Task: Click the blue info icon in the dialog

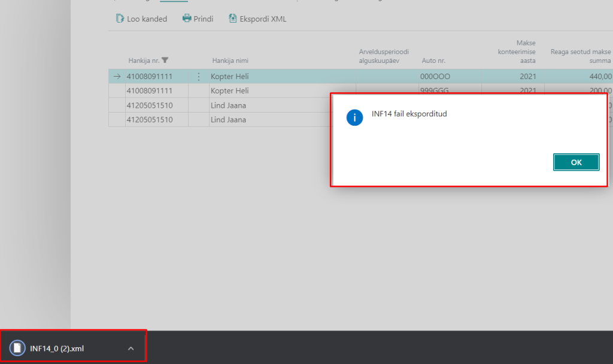Action: pos(354,117)
